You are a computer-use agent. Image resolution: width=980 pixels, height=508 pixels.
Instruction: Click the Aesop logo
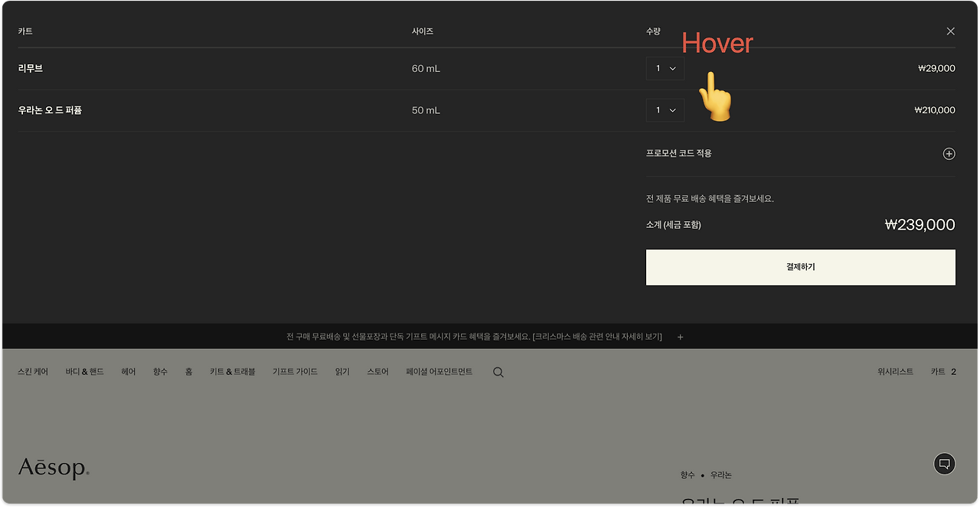[54, 468]
